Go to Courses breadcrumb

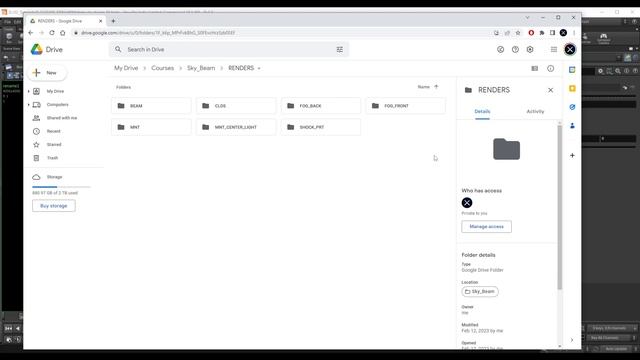tap(162, 68)
